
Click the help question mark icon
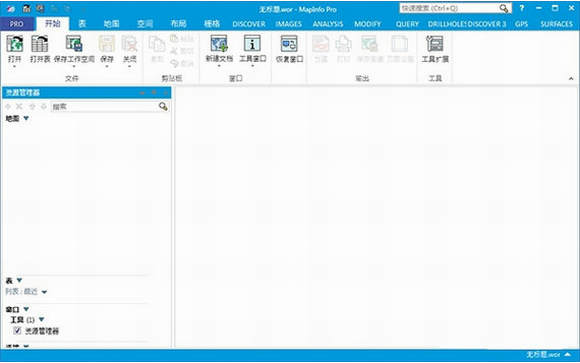[522, 8]
